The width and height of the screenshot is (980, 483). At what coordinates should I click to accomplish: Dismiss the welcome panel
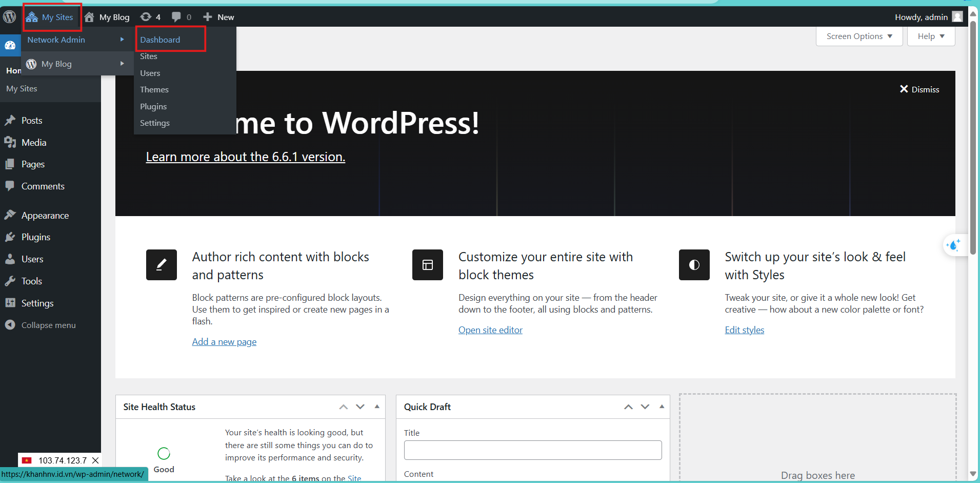click(919, 89)
